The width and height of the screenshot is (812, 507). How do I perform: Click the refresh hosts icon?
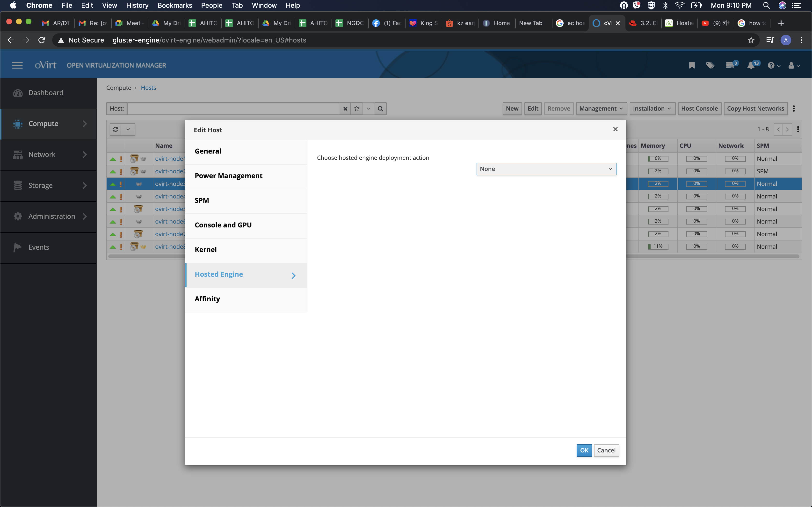[116, 129]
